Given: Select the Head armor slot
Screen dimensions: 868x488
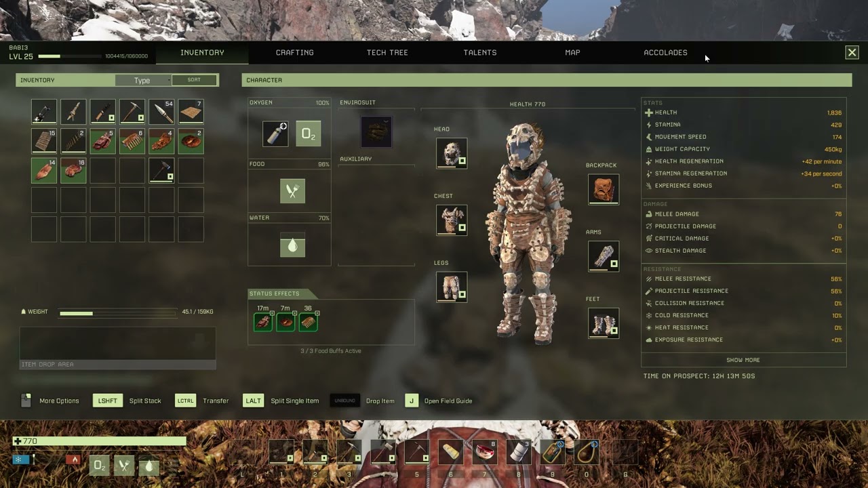Looking at the screenshot, I should [x=452, y=153].
